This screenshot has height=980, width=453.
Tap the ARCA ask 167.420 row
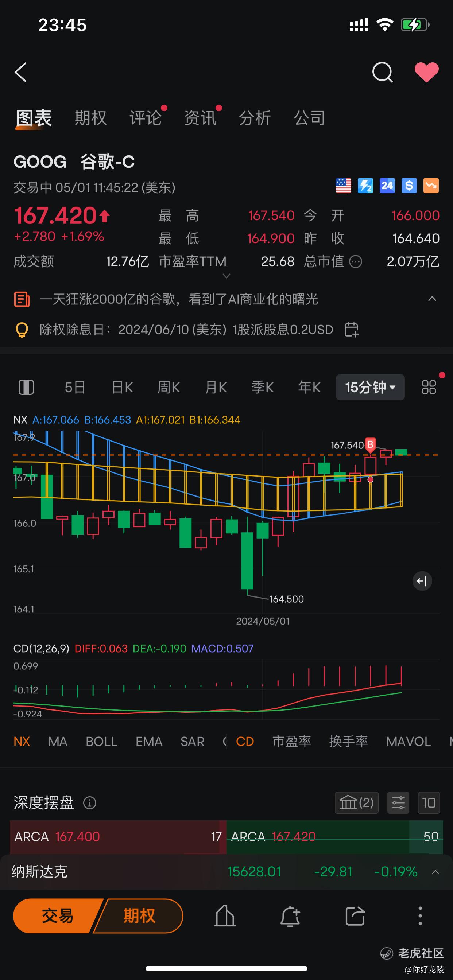coord(335,836)
